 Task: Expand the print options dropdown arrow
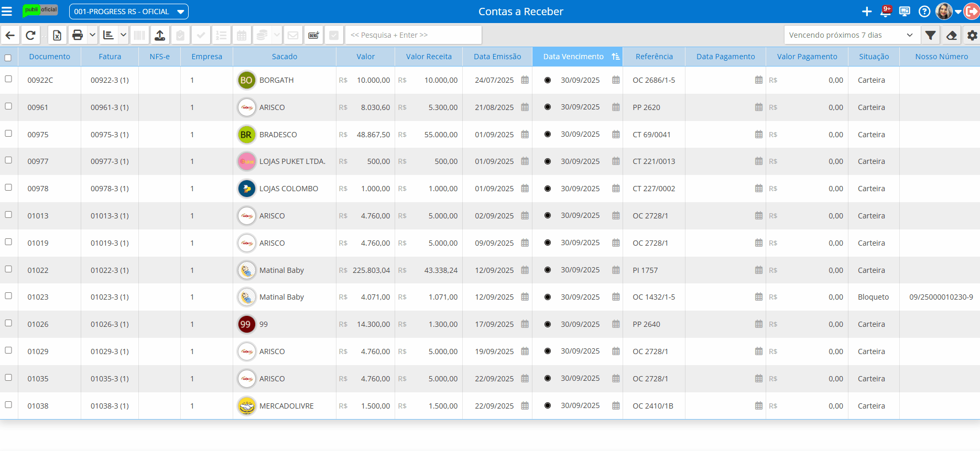click(92, 35)
